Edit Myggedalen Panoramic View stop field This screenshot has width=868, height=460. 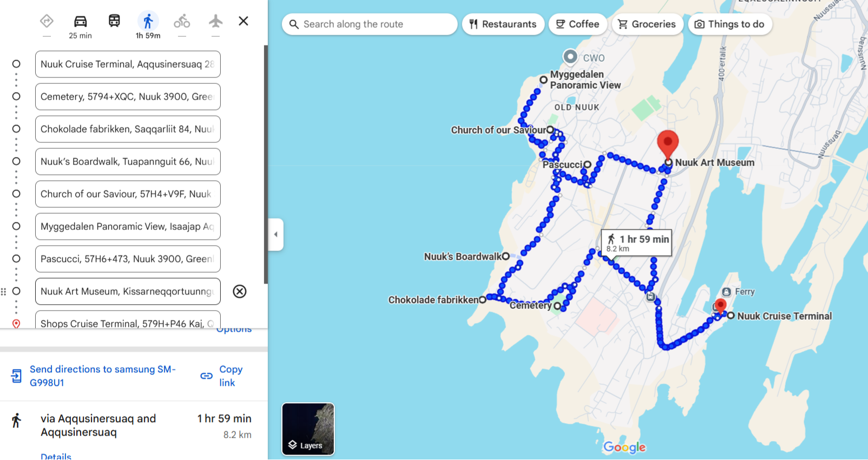coord(128,227)
